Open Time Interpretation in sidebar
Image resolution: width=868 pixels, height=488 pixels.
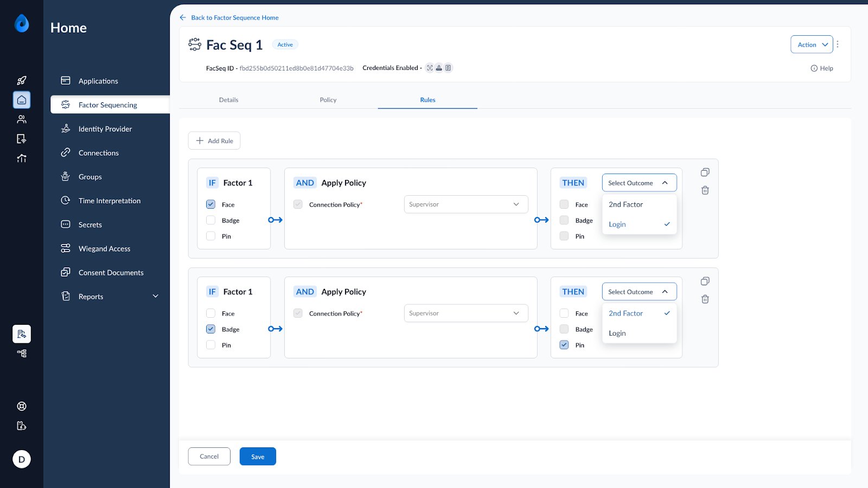(110, 201)
